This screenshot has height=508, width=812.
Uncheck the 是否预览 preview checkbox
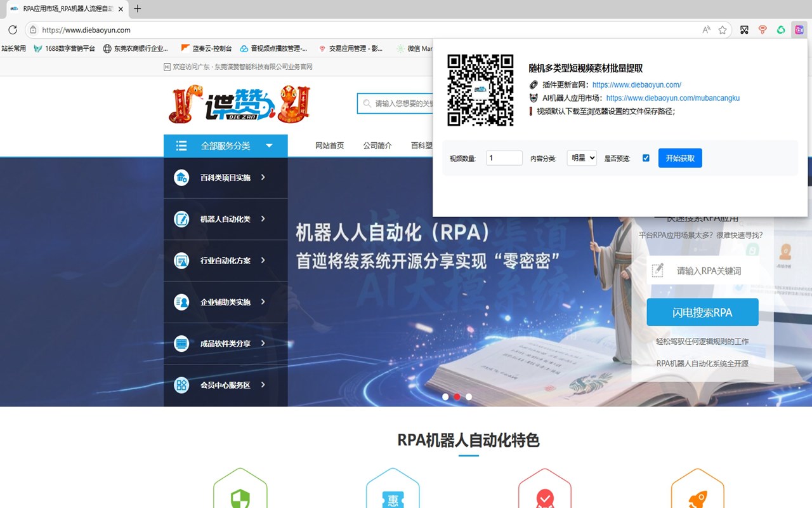[646, 157]
